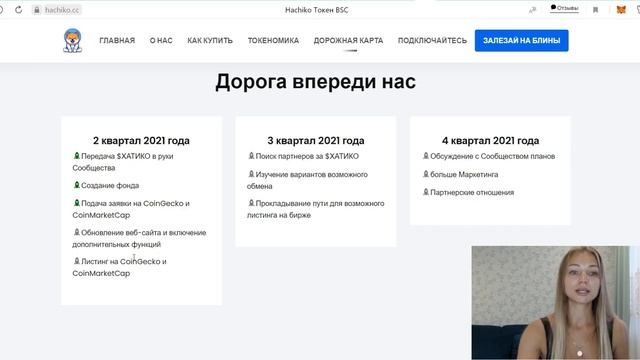Open the Отзывы reviews button
Image resolution: width=640 pixels, height=360 pixels.
coord(564,8)
